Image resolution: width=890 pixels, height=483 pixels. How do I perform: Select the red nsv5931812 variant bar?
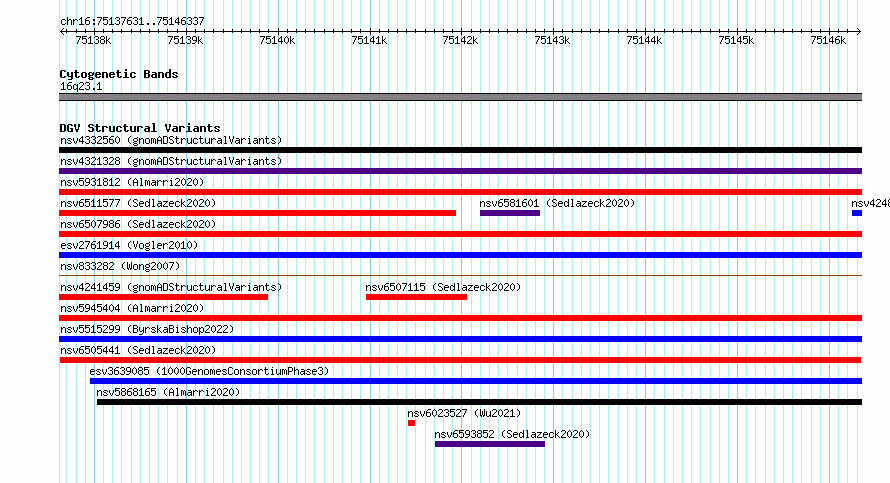click(x=460, y=192)
